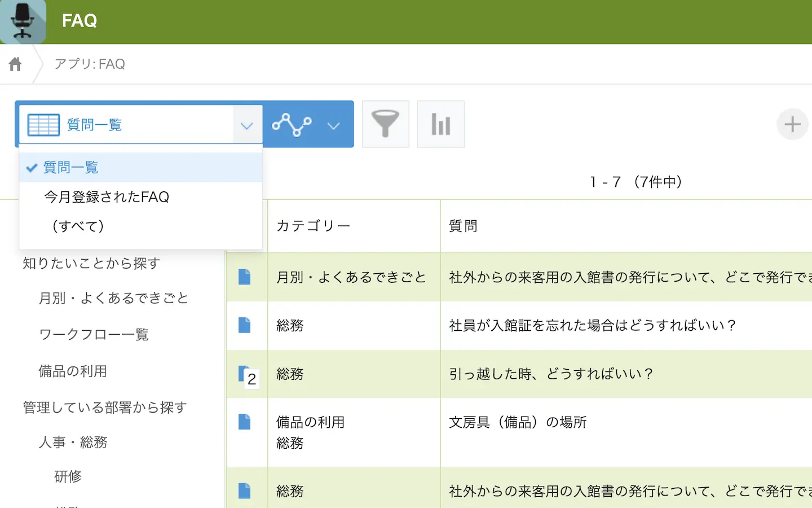
Task: Click 備品の利用 in the sidebar tree
Action: [x=73, y=371]
